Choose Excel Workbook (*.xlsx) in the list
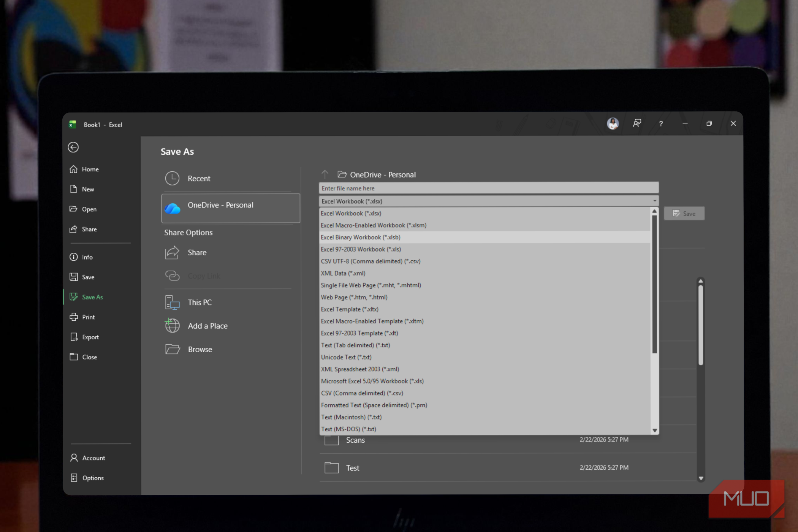Screen dimensions: 798x532 pos(485,214)
